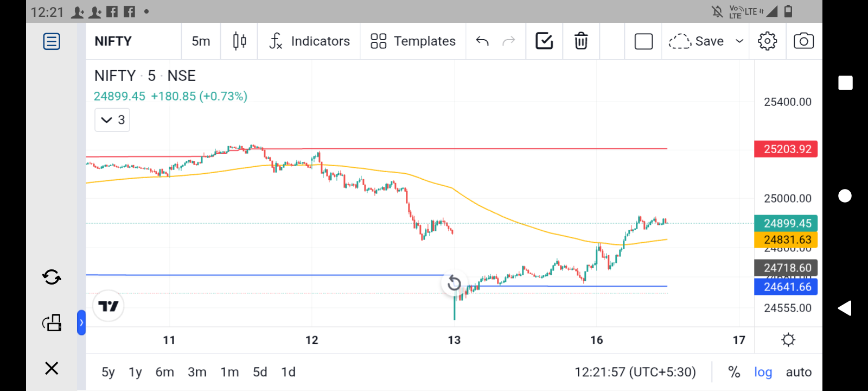Select the chart layout rectangle icon
The image size is (868, 391).
point(643,41)
